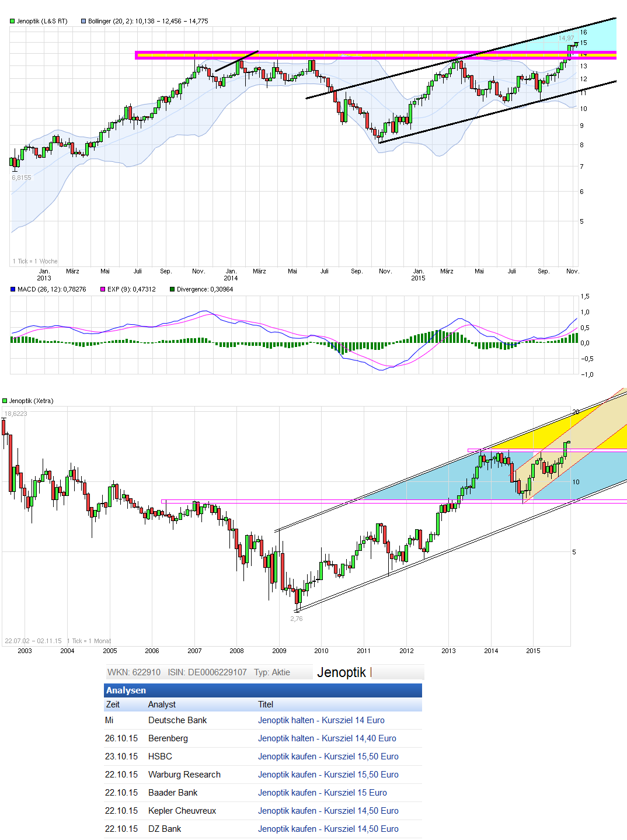The image size is (627, 840).
Task: Click the 'Analyst' column header
Action: tap(162, 704)
